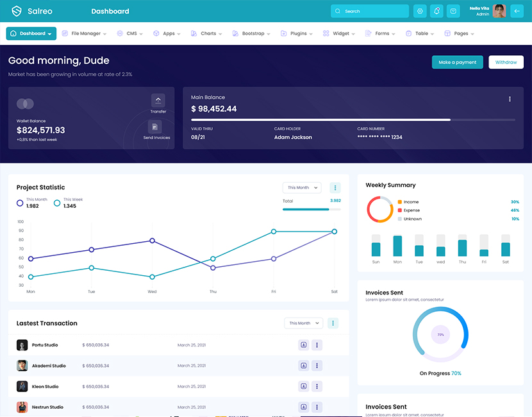
Task: Open Main Balance card three-dot menu
Action: 510,99
